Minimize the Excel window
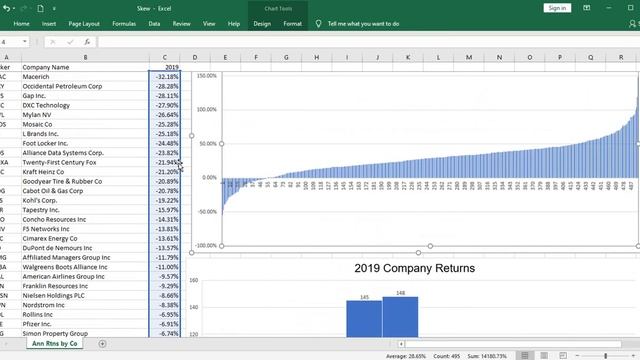The width and height of the screenshot is (640, 360). tap(609, 8)
